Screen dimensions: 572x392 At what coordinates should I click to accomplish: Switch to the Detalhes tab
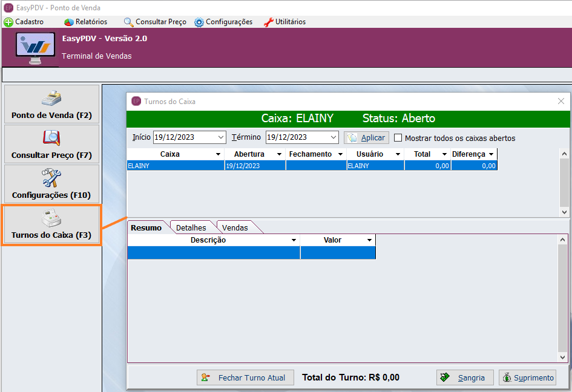(191, 227)
